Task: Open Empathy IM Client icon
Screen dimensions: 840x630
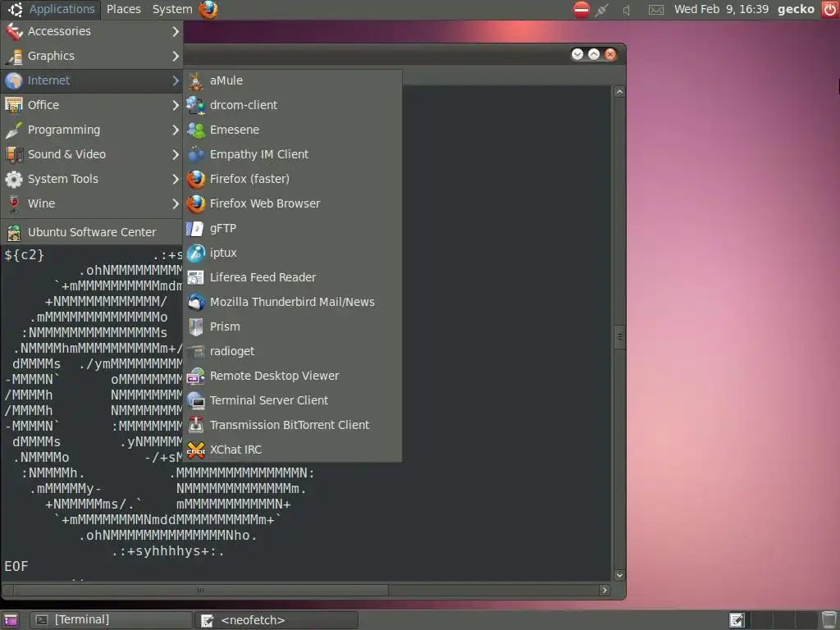Action: coord(195,154)
